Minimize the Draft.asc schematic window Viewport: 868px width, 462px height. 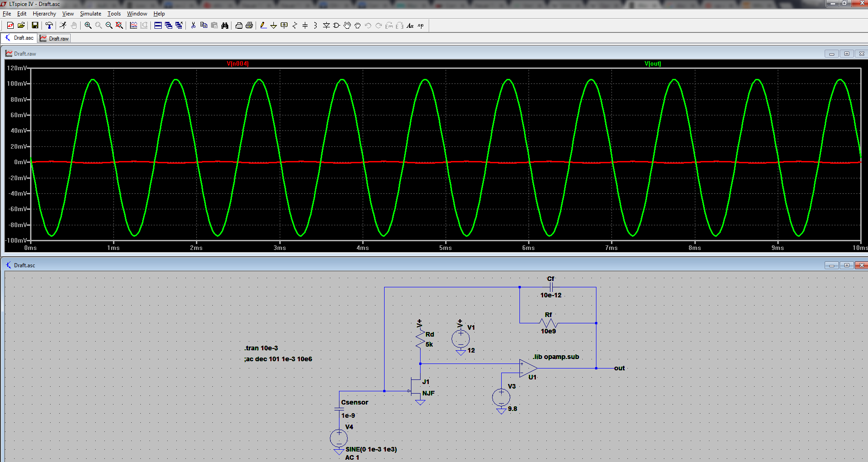pos(832,265)
